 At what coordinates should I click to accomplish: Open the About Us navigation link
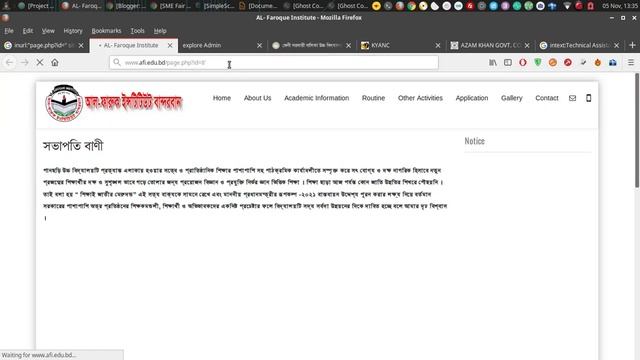258,98
